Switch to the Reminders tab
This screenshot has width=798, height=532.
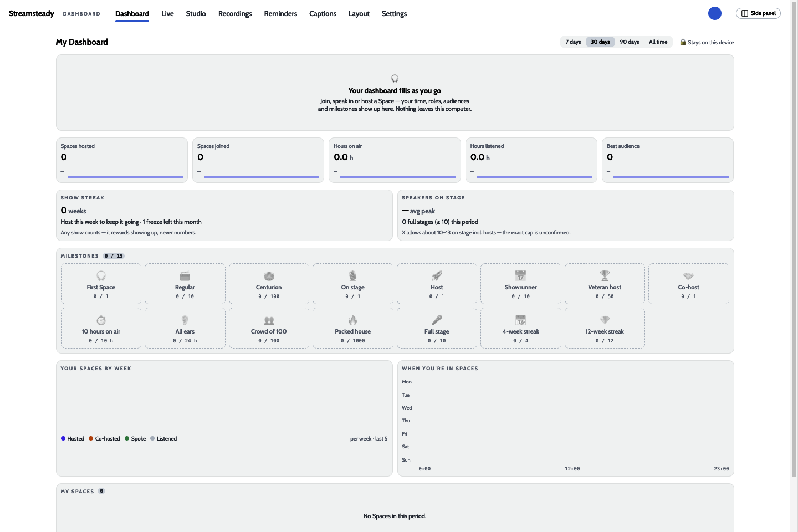pos(280,14)
